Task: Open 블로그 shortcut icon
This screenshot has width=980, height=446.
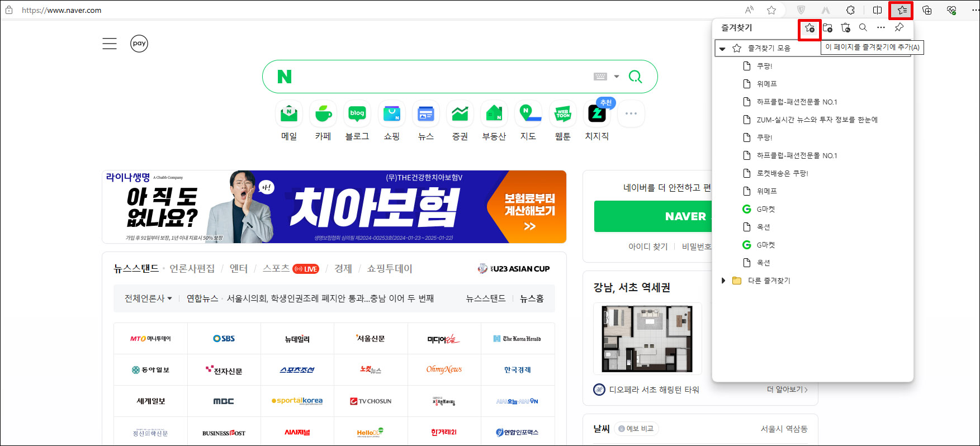Action: point(357,114)
